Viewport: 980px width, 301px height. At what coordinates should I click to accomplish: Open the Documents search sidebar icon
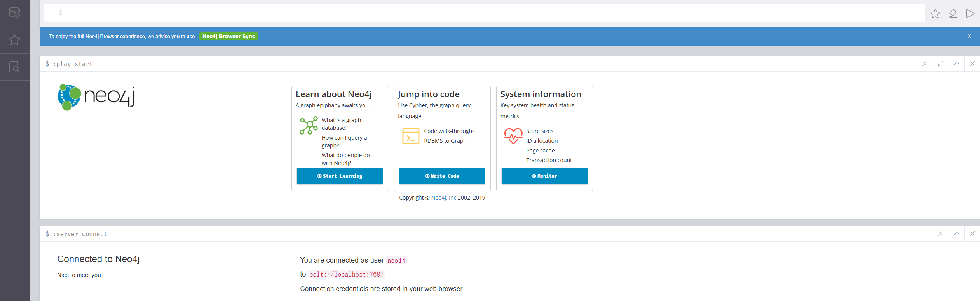[x=14, y=67]
